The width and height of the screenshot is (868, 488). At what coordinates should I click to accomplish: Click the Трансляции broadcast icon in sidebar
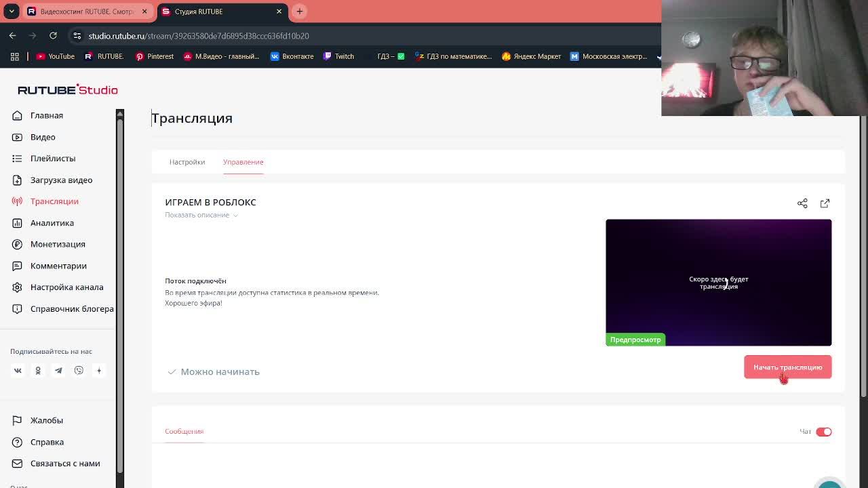click(x=17, y=201)
